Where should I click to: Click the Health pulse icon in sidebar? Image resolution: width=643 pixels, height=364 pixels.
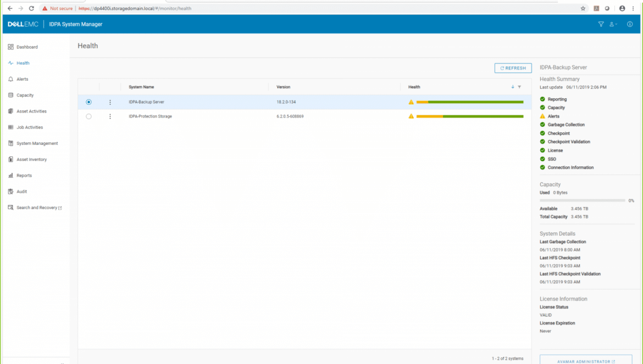click(10, 63)
